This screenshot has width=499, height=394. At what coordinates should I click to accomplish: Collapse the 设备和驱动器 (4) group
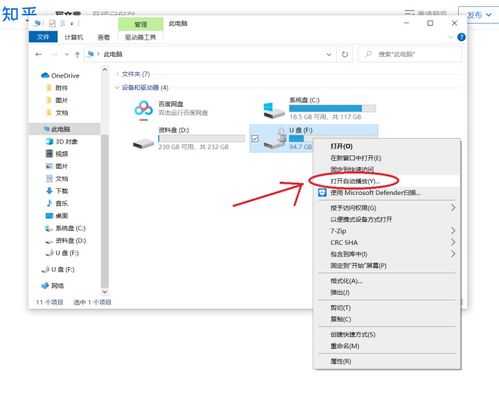(117, 88)
